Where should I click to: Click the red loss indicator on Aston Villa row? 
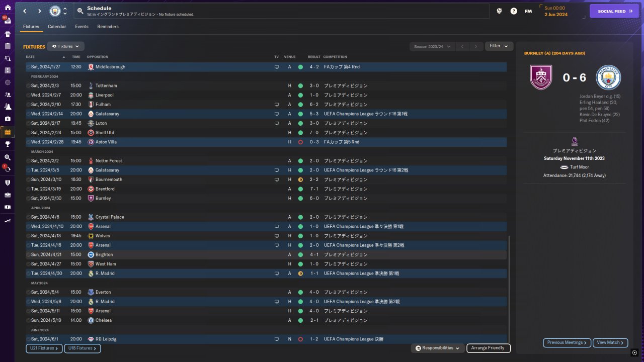point(300,142)
